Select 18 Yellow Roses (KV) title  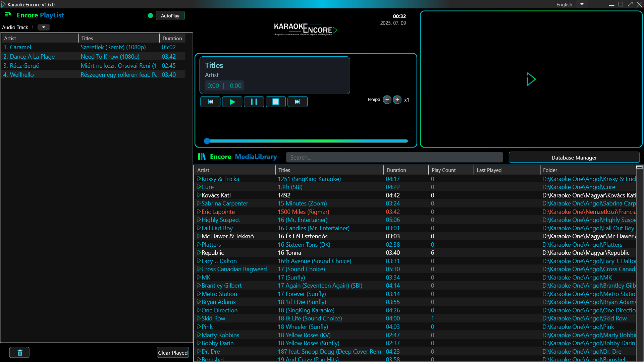pyautogui.click(x=304, y=335)
